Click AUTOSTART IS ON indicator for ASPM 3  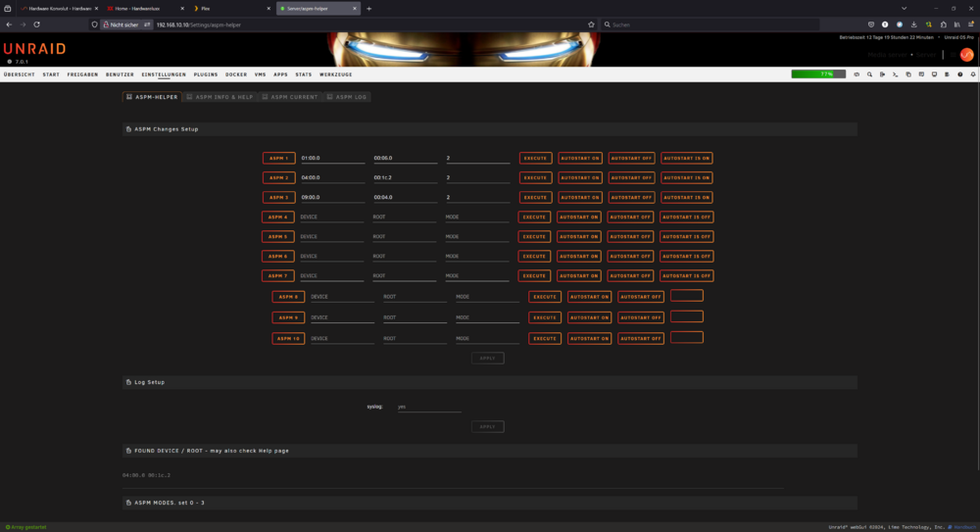pyautogui.click(x=687, y=197)
